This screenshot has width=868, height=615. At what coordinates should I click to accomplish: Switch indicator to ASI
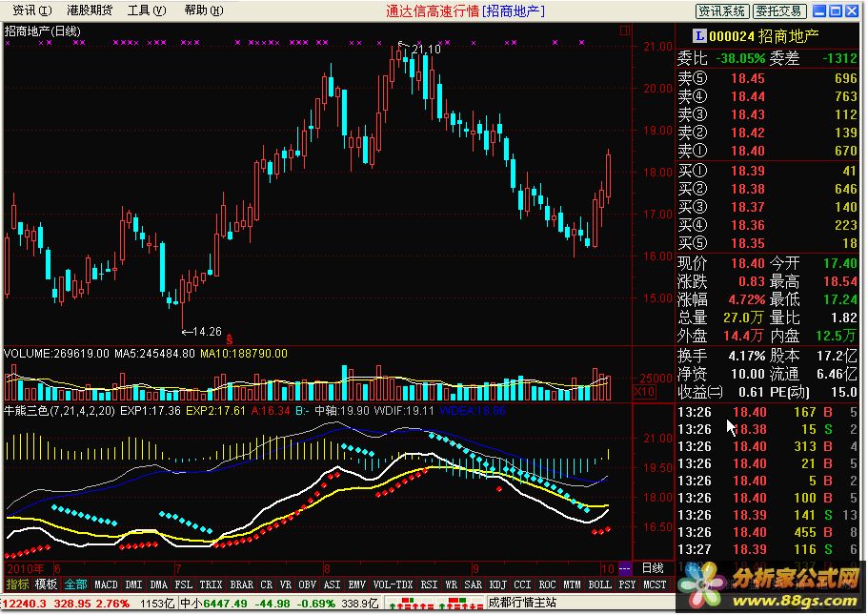332,584
